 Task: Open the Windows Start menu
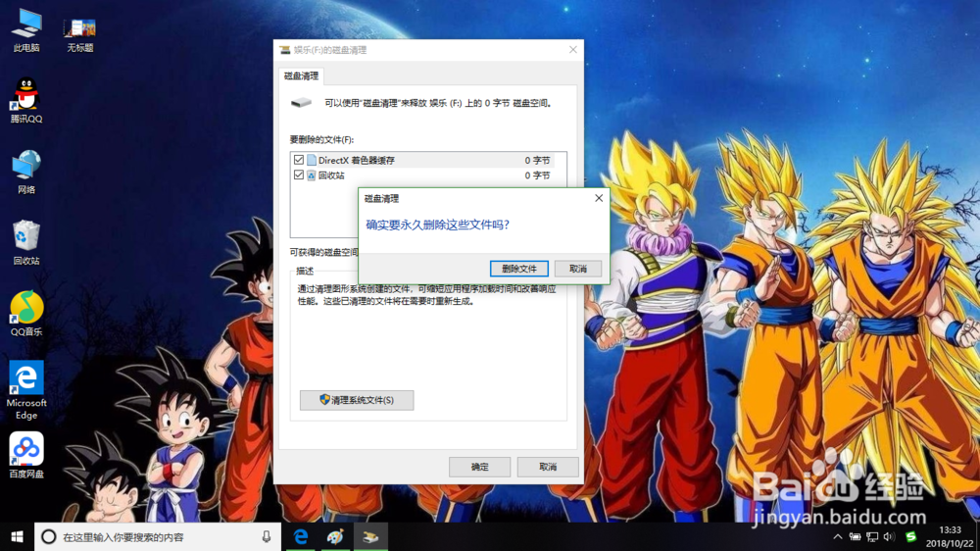coord(17,536)
